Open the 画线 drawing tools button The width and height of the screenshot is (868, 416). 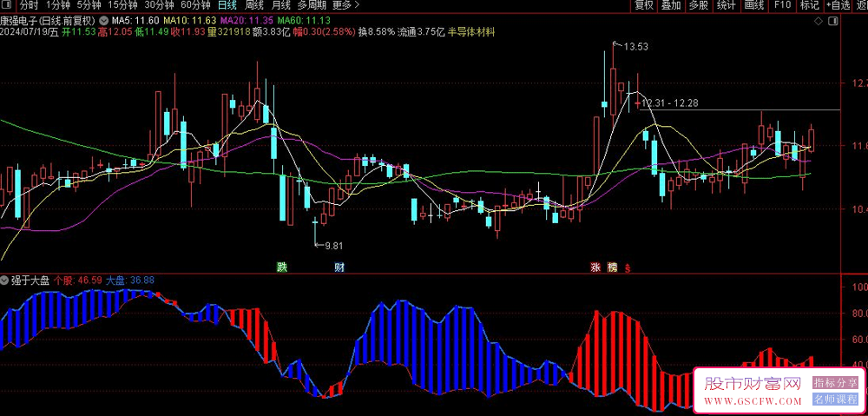click(754, 5)
